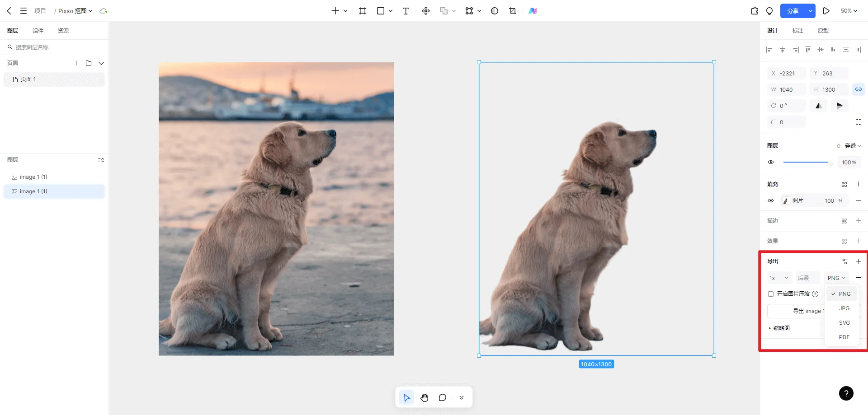The height and width of the screenshot is (415, 868).
Task: Select the comment bubble tool
Action: click(442, 398)
